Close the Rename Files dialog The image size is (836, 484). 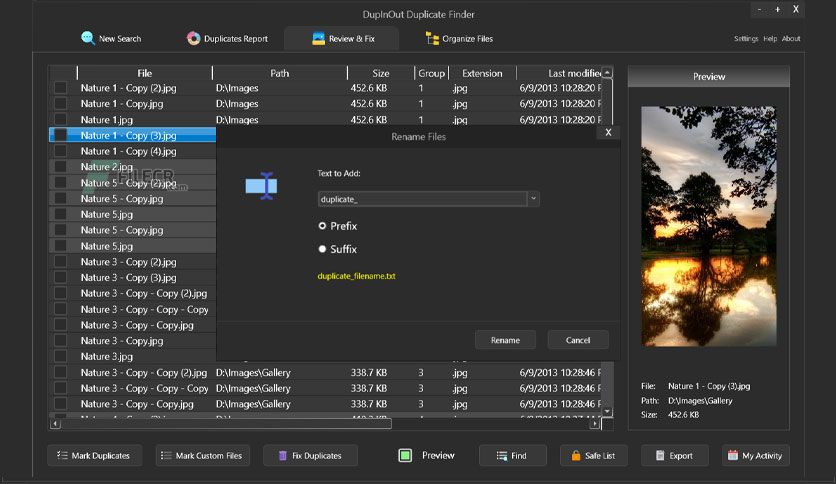click(x=608, y=132)
